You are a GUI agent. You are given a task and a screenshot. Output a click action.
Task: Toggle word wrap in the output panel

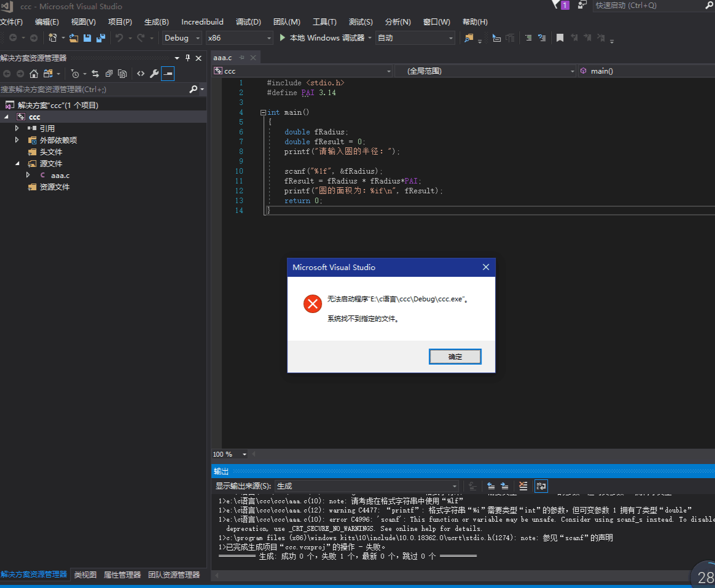click(x=541, y=486)
